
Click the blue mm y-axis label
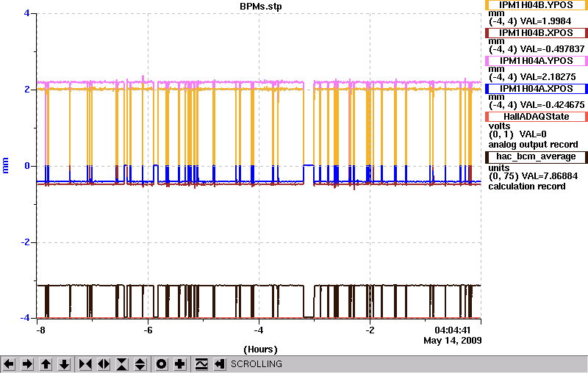pos(5,166)
